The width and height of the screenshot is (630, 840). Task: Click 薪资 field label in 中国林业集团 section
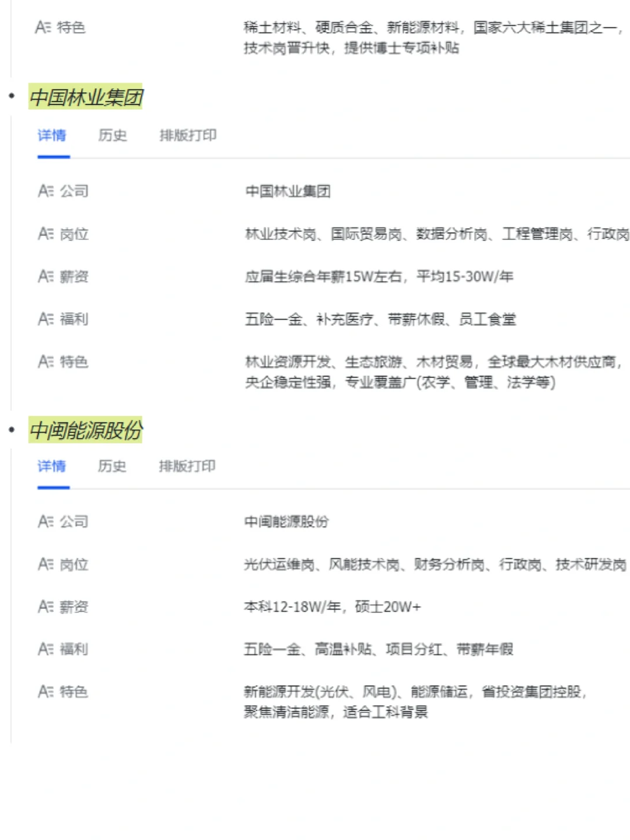coord(74,276)
